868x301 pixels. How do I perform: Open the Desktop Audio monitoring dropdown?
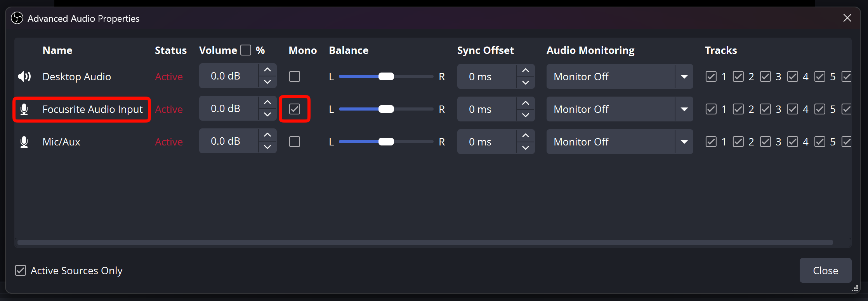click(x=620, y=76)
